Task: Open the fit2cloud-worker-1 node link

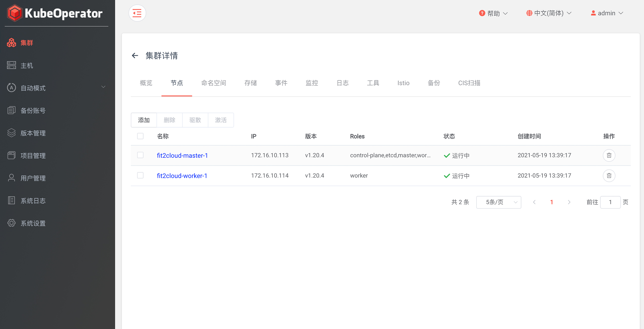Action: tap(182, 176)
